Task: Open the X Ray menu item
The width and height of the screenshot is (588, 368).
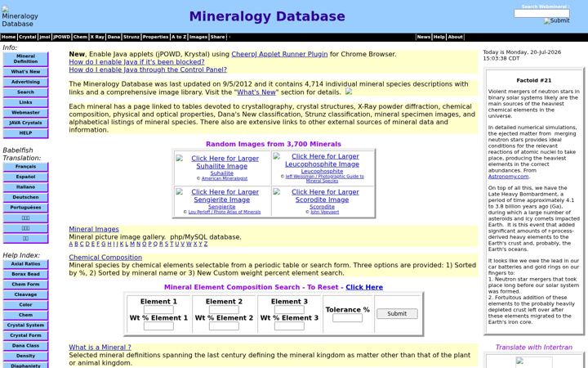Action: [97, 37]
